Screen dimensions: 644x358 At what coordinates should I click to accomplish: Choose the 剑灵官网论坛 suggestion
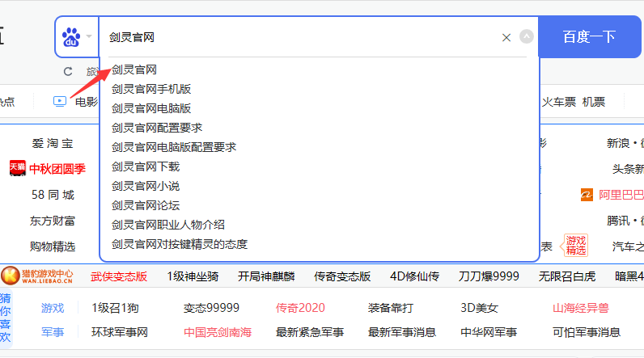pos(146,205)
